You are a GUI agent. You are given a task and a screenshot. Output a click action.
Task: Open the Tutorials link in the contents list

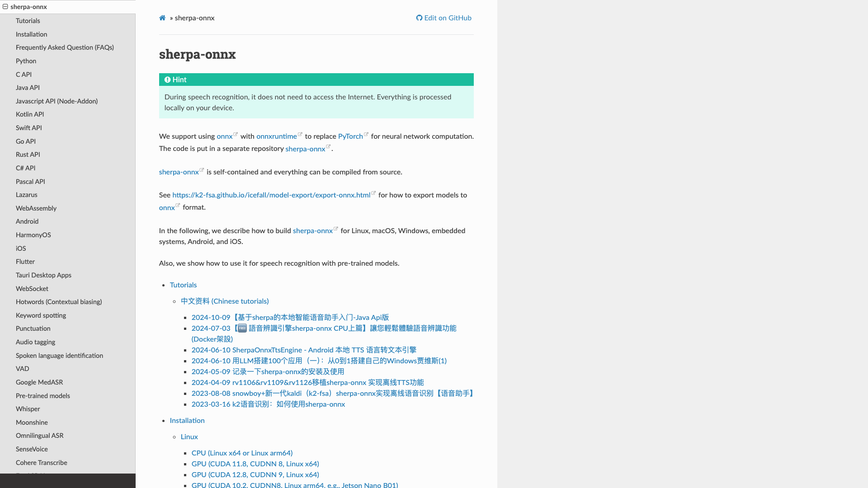183,285
